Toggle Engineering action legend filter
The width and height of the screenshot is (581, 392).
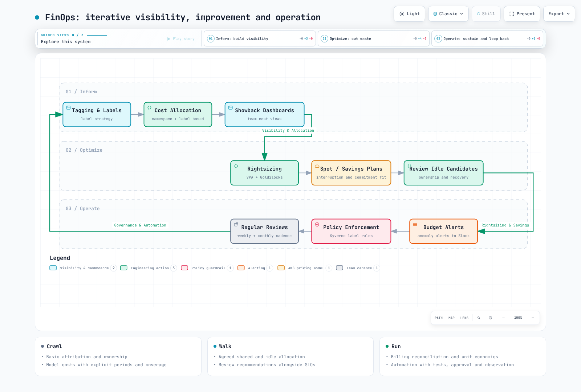pos(149,268)
